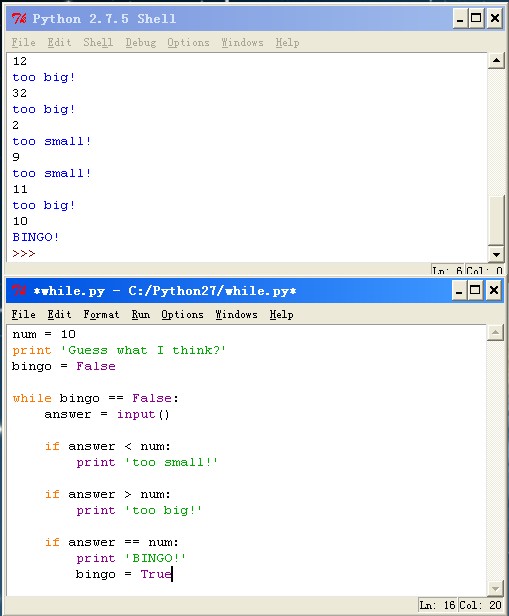Viewport: 509px width, 616px height.
Task: Expand the editor's Windows menu
Action: click(x=236, y=314)
